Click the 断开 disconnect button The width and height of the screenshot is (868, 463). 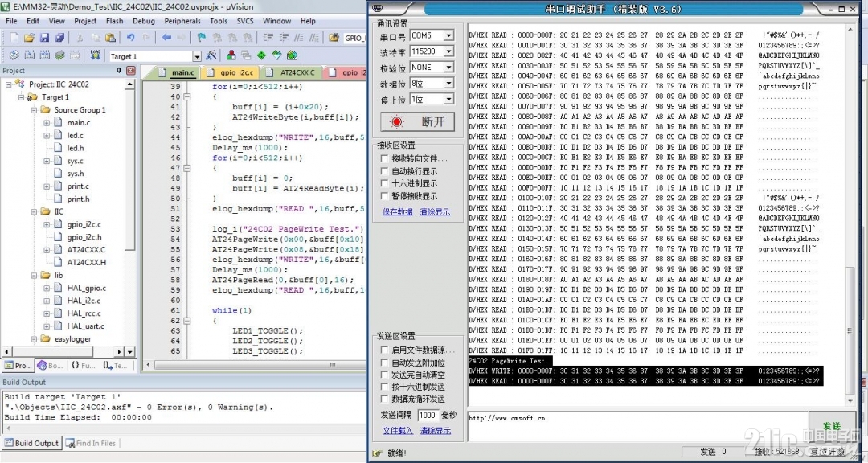click(x=417, y=122)
